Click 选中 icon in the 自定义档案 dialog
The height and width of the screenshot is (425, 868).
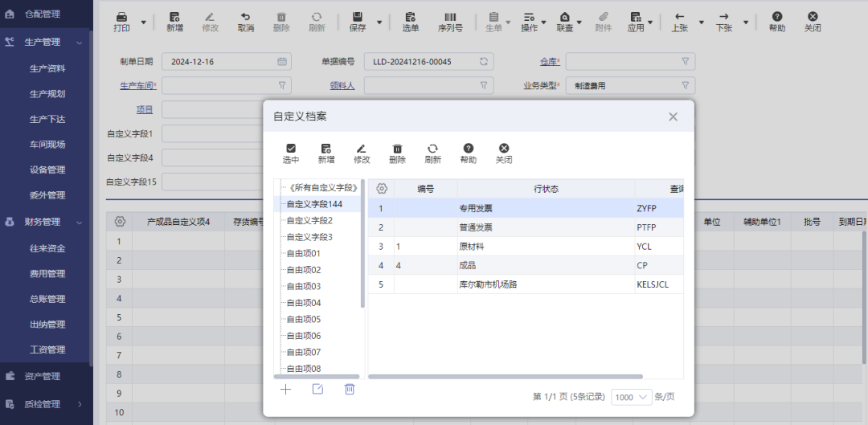pyautogui.click(x=291, y=149)
